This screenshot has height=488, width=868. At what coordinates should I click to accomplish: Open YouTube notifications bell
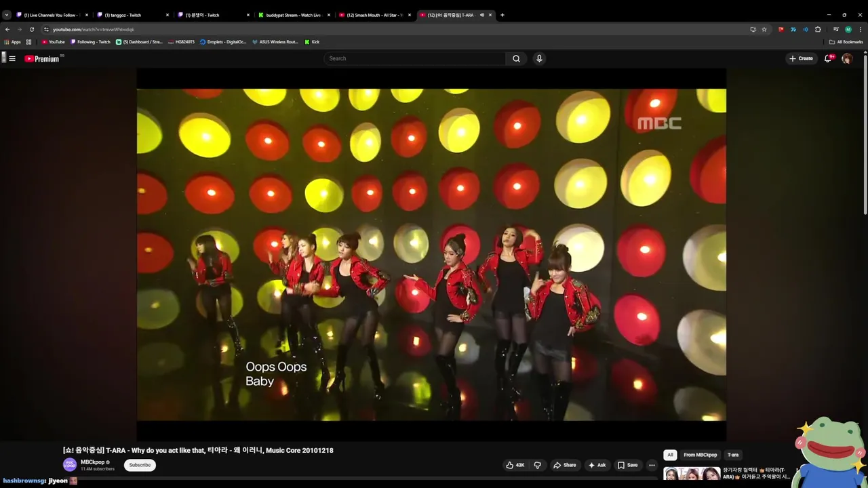coord(828,58)
